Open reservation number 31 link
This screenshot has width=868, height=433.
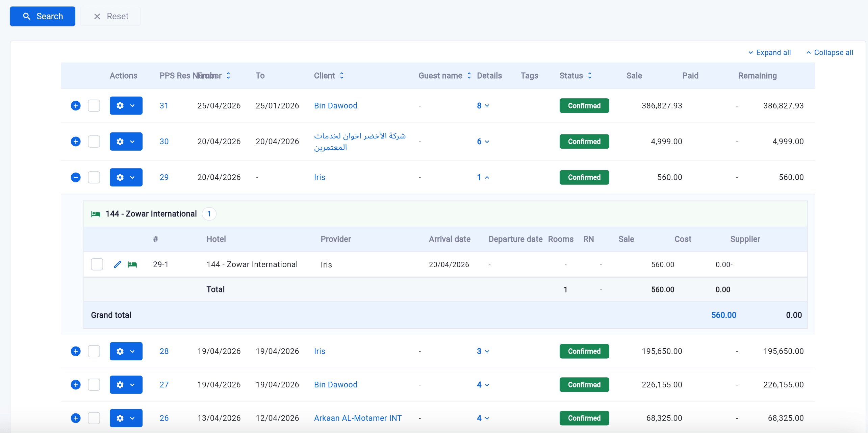[164, 106]
